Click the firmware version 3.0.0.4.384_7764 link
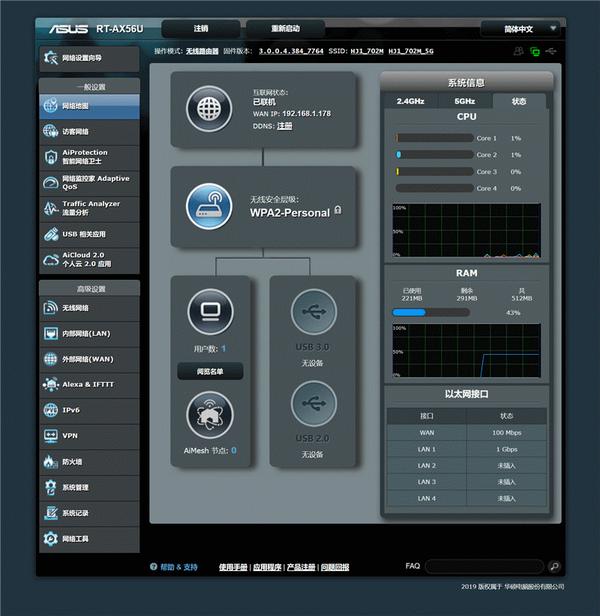Viewport: 600px width, 616px height. 291,51
